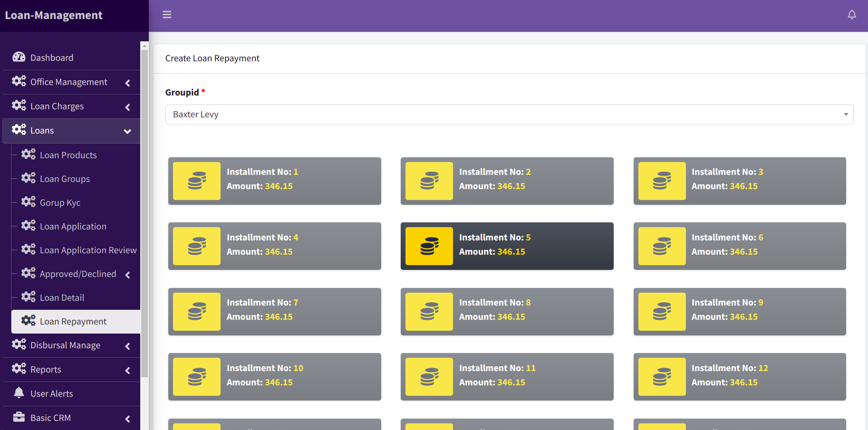Click Installment No: 6 label

pos(727,237)
